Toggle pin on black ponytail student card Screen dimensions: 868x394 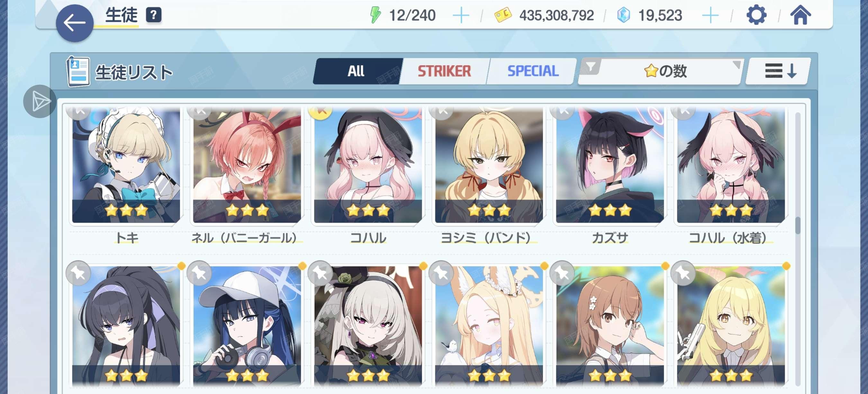click(78, 273)
